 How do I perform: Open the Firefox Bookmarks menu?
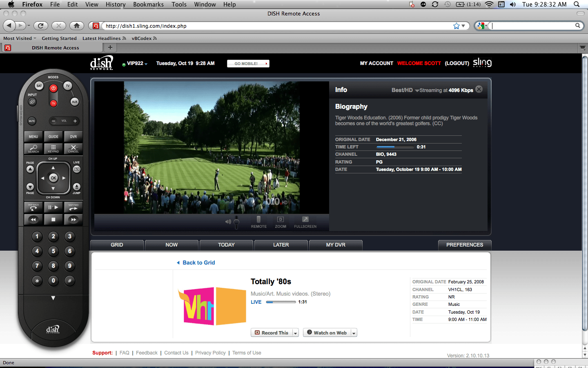[148, 4]
